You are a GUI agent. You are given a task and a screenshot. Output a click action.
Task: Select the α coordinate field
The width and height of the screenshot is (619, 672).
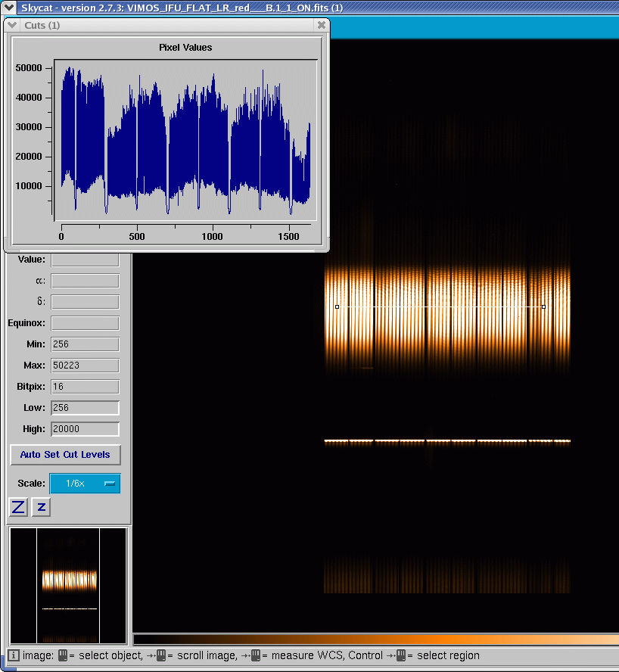85,281
